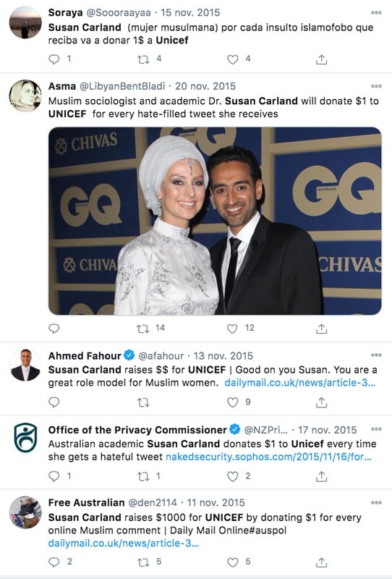Image resolution: width=392 pixels, height=579 pixels.
Task: Like Asma's tweet showing 12 likes
Action: (232, 329)
